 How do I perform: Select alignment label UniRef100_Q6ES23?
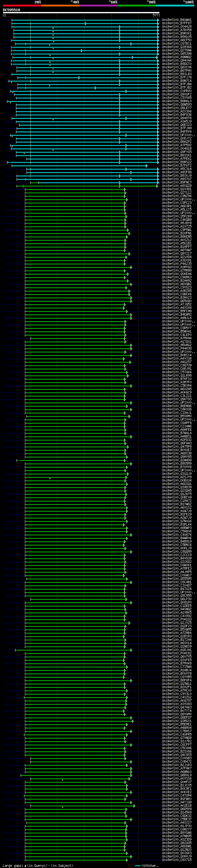(x=177, y=125)
